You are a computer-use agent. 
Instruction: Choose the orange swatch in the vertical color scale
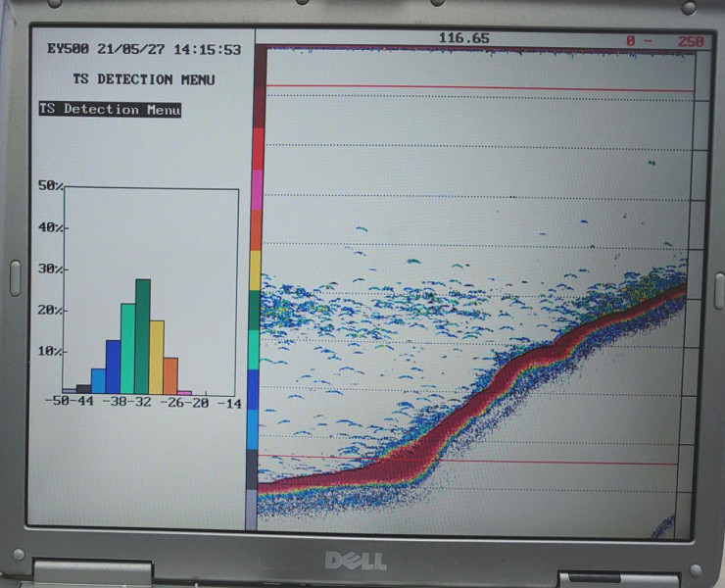[x=257, y=230]
